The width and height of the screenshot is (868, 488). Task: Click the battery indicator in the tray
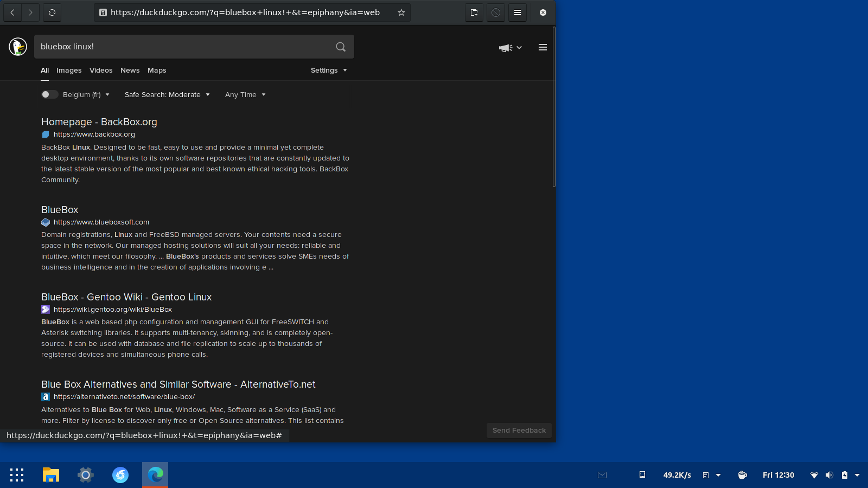[845, 475]
